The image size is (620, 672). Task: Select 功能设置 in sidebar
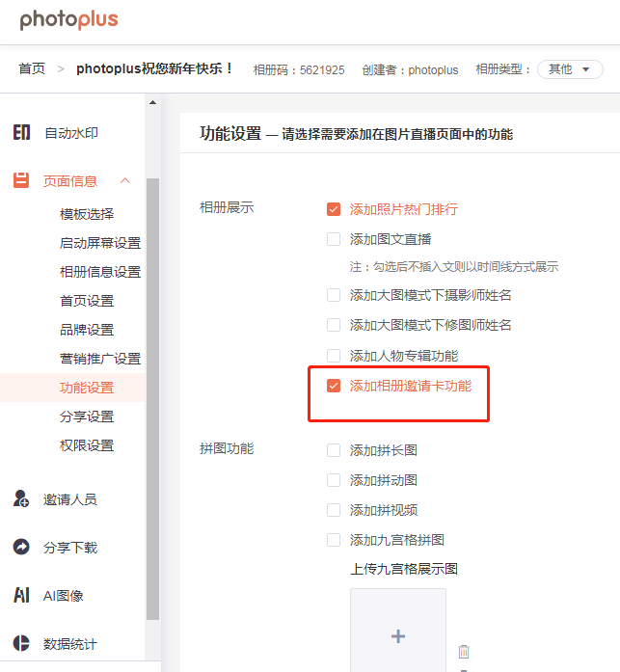coord(87,388)
